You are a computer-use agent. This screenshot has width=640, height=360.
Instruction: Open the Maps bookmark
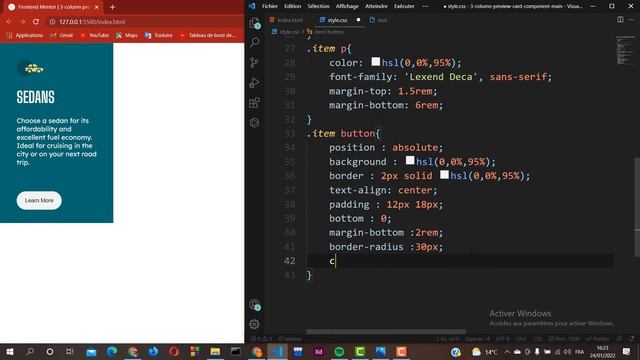coord(127,36)
